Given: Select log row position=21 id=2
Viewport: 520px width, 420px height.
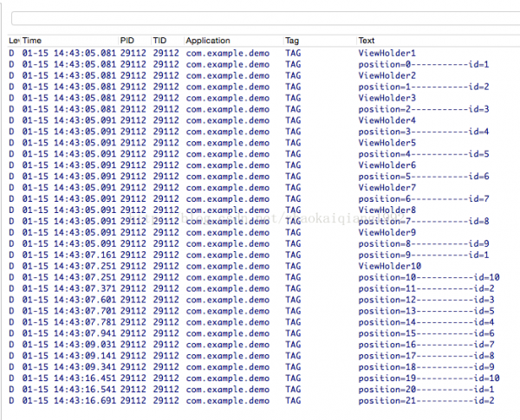Looking at the screenshot, I should point(263,401).
